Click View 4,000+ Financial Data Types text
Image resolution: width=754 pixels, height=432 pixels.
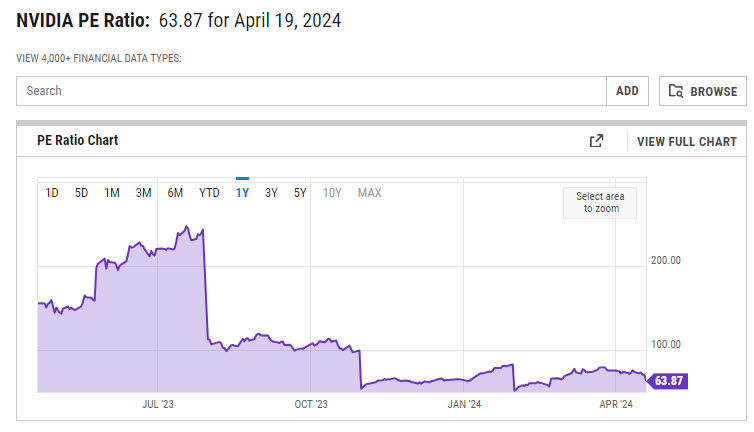tap(99, 59)
